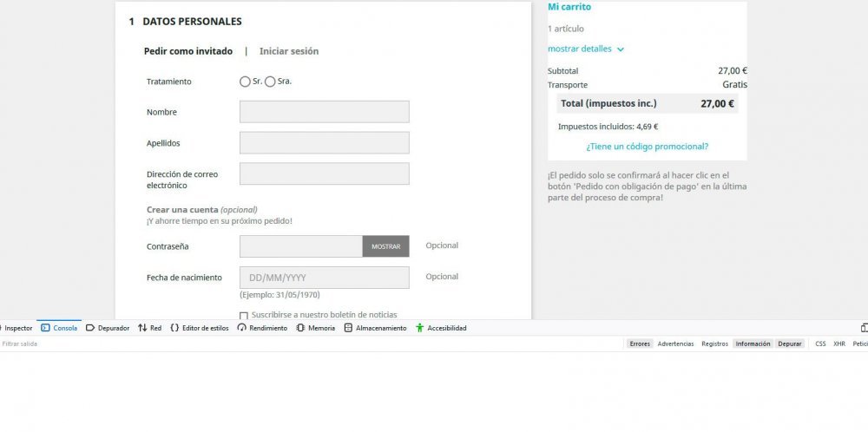
Task: Click the MOSTRAR password button
Action: [386, 246]
